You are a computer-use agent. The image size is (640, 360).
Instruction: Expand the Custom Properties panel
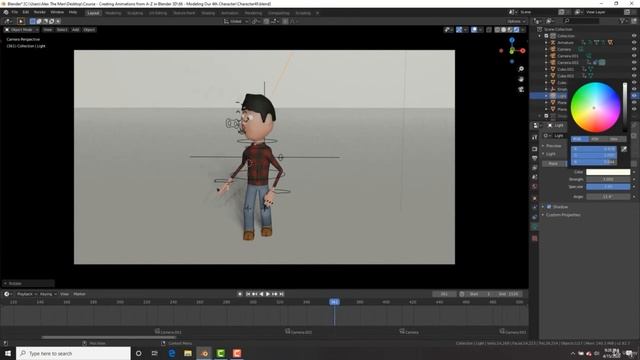click(543, 215)
